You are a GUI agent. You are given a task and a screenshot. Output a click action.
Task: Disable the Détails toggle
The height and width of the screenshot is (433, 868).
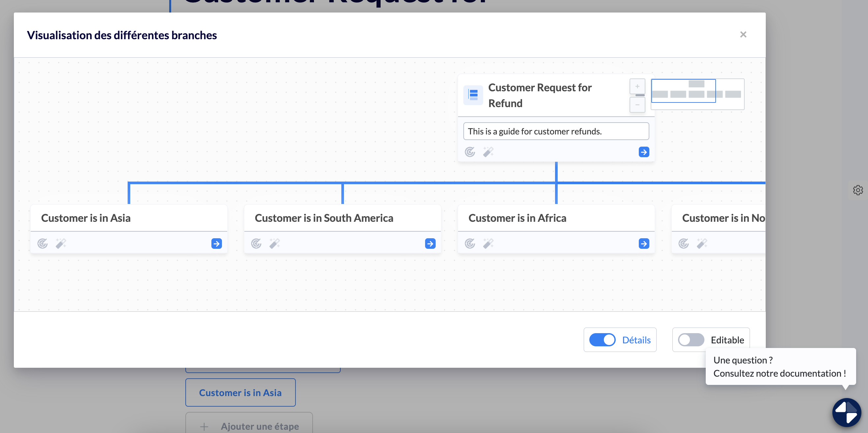[x=602, y=339]
